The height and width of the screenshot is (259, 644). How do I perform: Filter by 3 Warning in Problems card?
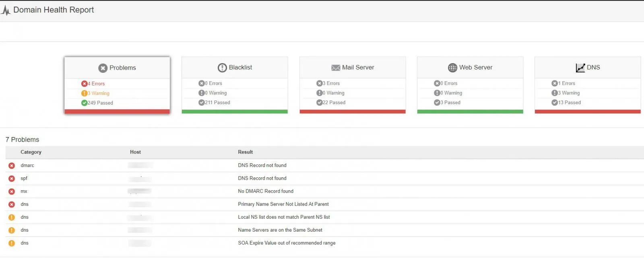[x=98, y=93]
